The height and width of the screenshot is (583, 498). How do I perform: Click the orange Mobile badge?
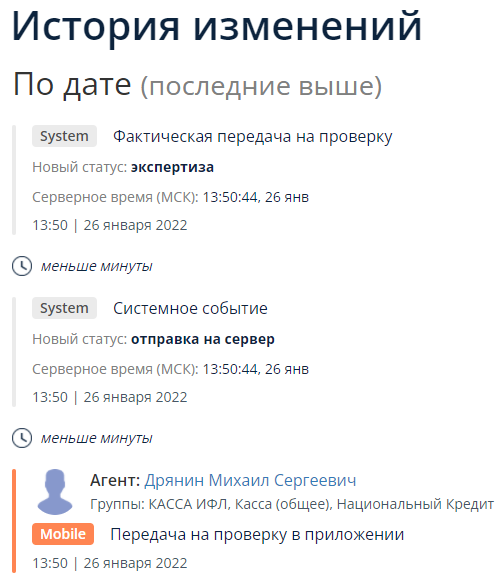click(x=63, y=534)
